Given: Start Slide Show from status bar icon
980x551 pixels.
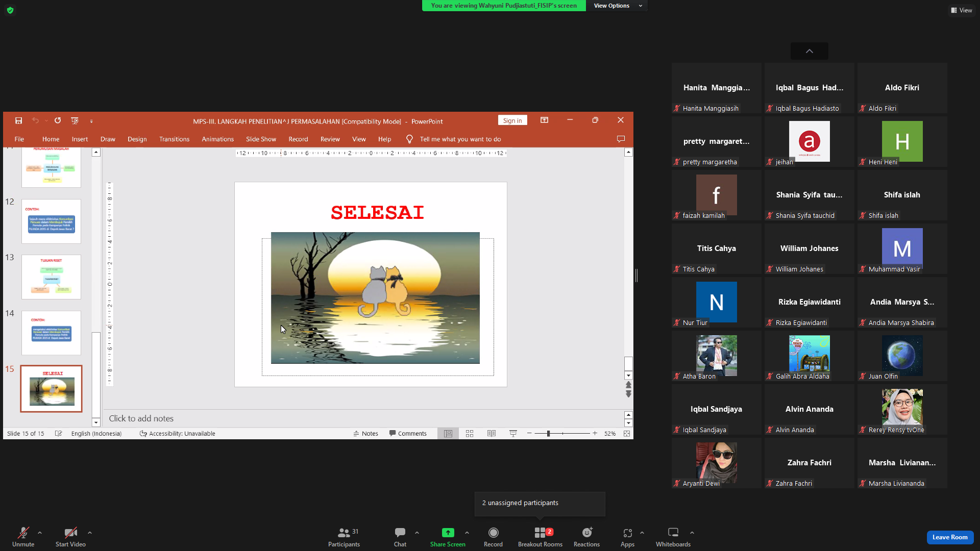Looking at the screenshot, I should (x=513, y=433).
